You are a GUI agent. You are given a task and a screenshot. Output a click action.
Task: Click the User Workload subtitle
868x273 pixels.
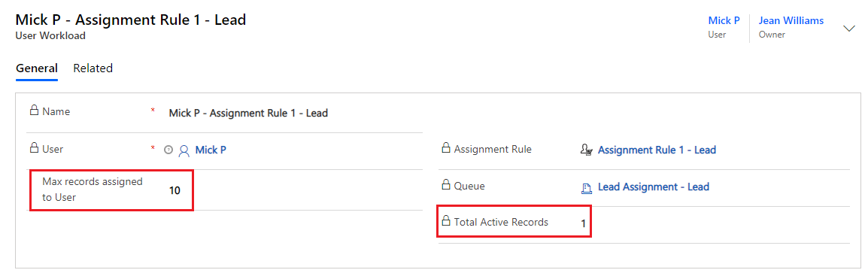50,36
